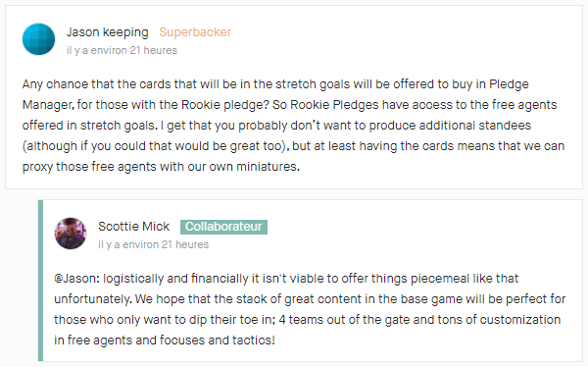Click '(although' starting the parenthetical sentence
The image size is (588, 367).
(50, 146)
